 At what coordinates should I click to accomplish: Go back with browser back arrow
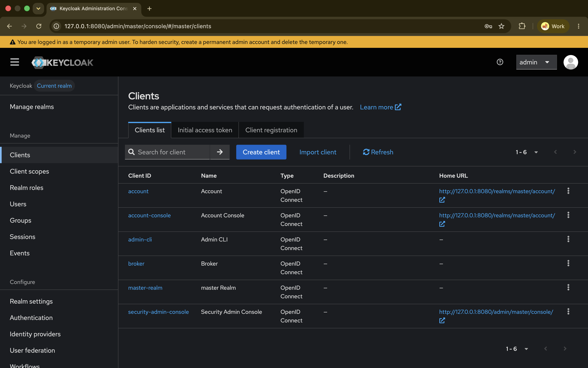[9, 26]
